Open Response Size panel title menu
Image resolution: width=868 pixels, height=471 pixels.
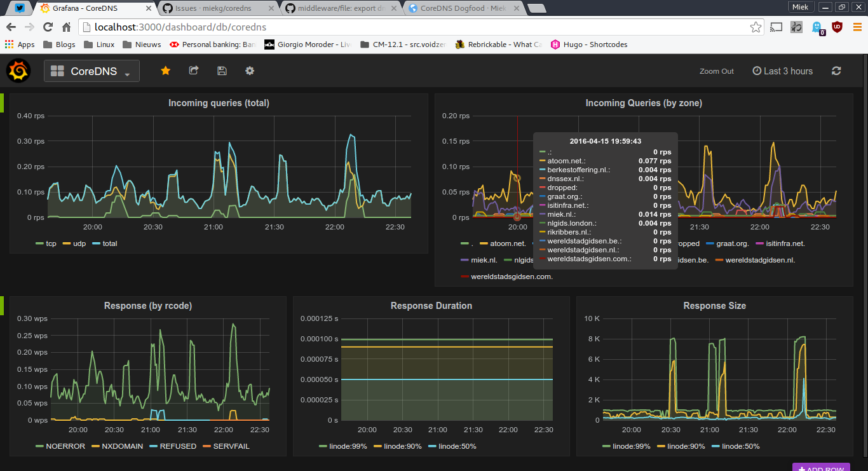(715, 306)
